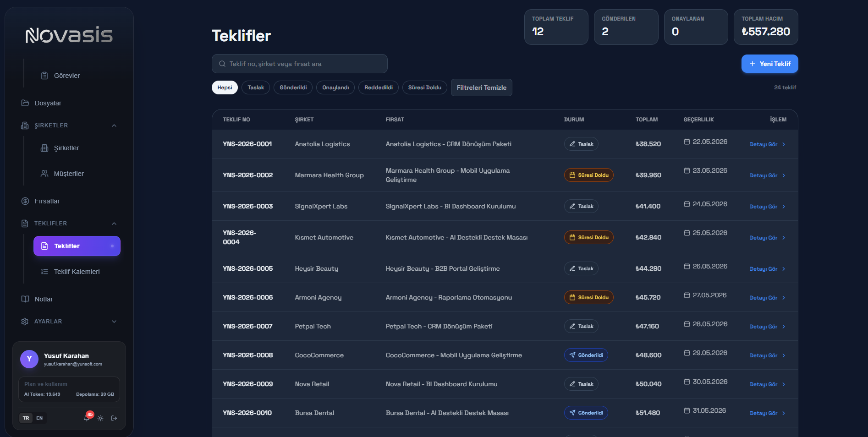Open Detayı Gör for YNS-2026-0003

point(768,207)
